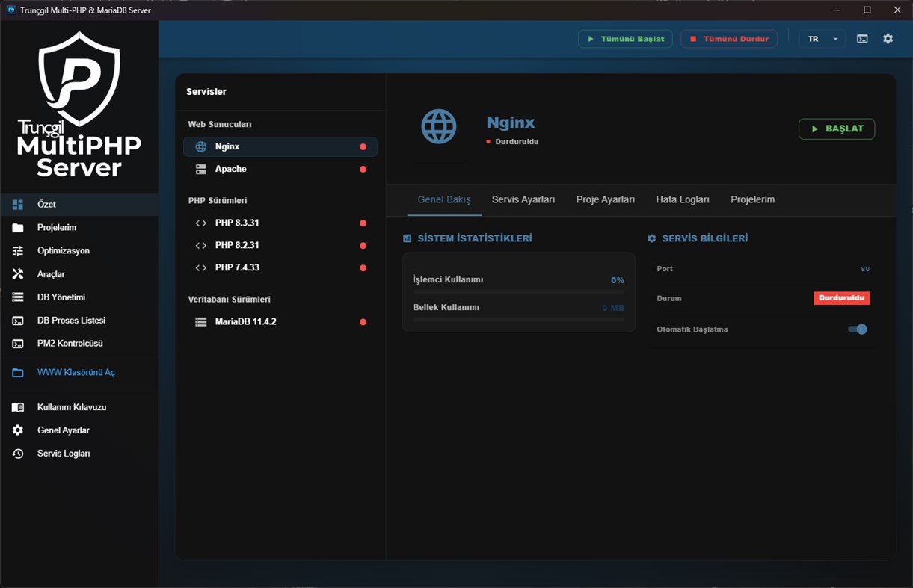
Task: Click the red status dot for MariaDB 11.4.2
Action: [363, 322]
